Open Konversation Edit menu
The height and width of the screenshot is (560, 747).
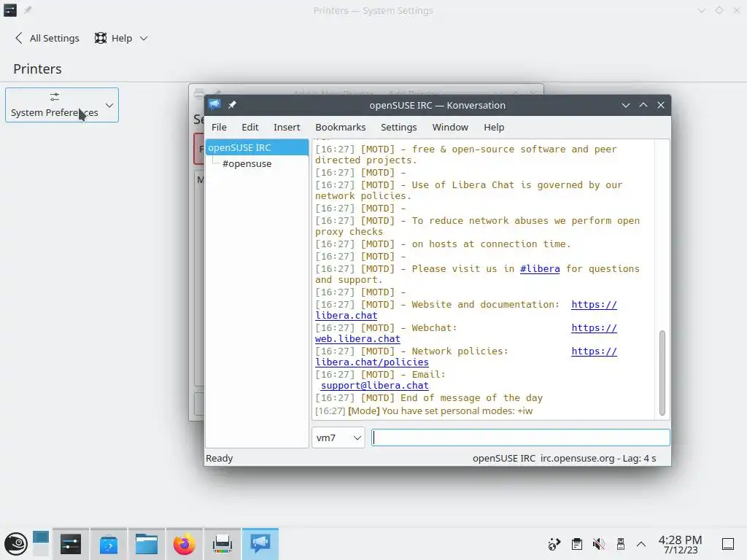[249, 127]
